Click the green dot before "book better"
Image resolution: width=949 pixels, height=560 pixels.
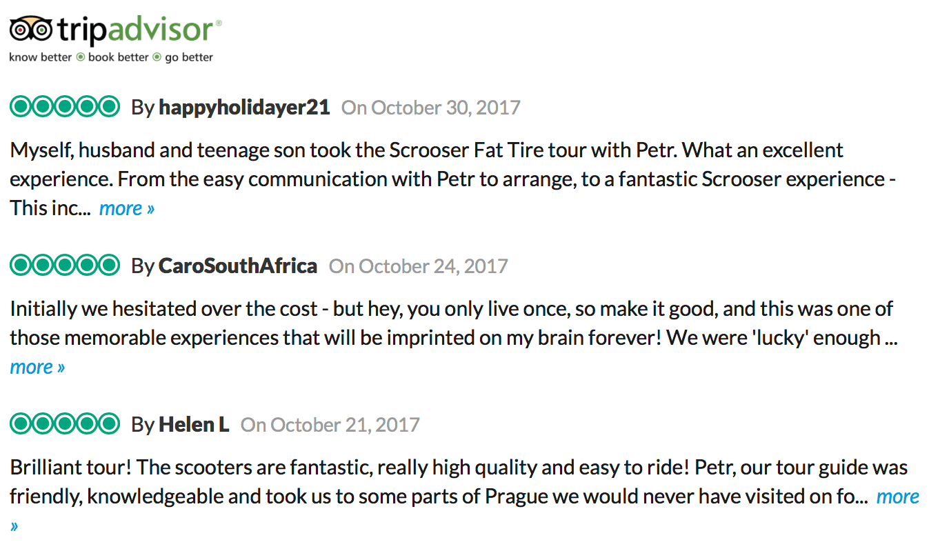(x=80, y=57)
